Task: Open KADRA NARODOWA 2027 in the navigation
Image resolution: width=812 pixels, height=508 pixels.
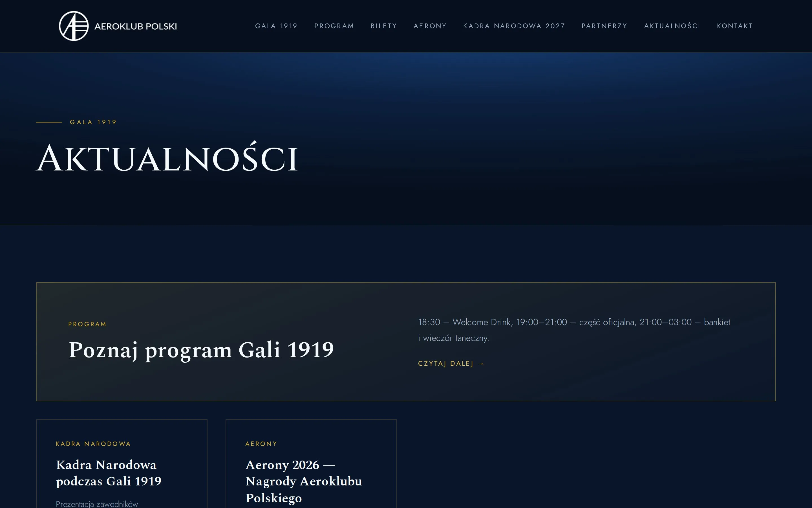Action: click(x=514, y=26)
